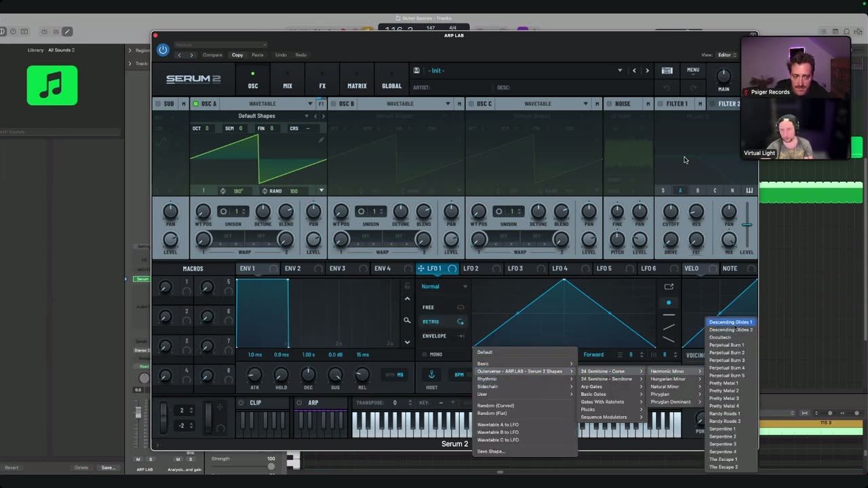
Task: Click the Save… button in library
Action: click(108, 468)
